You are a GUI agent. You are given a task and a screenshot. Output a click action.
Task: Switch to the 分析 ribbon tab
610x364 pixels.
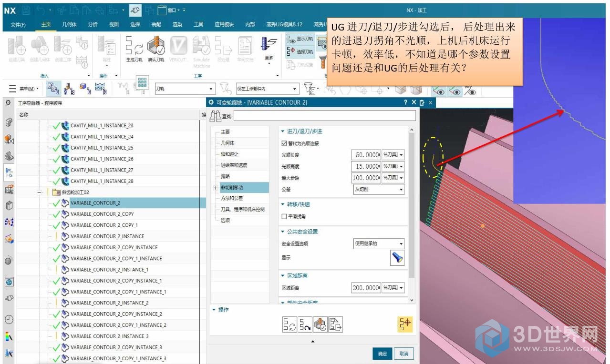93,24
